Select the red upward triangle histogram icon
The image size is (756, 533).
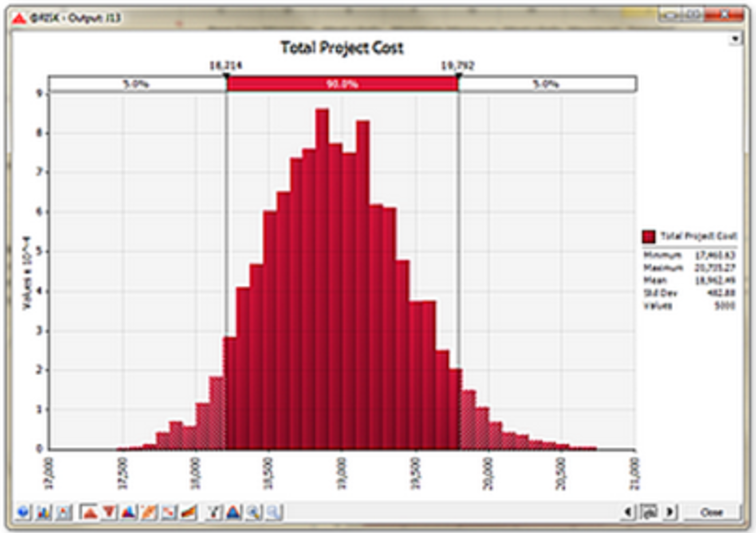coord(90,513)
